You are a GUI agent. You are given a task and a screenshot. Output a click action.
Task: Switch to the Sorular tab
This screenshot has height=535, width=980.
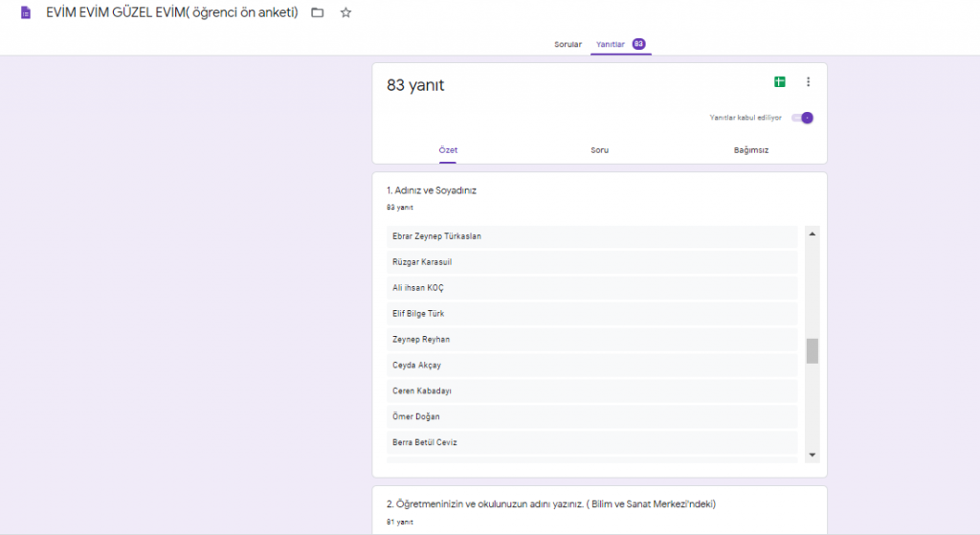pyautogui.click(x=568, y=44)
